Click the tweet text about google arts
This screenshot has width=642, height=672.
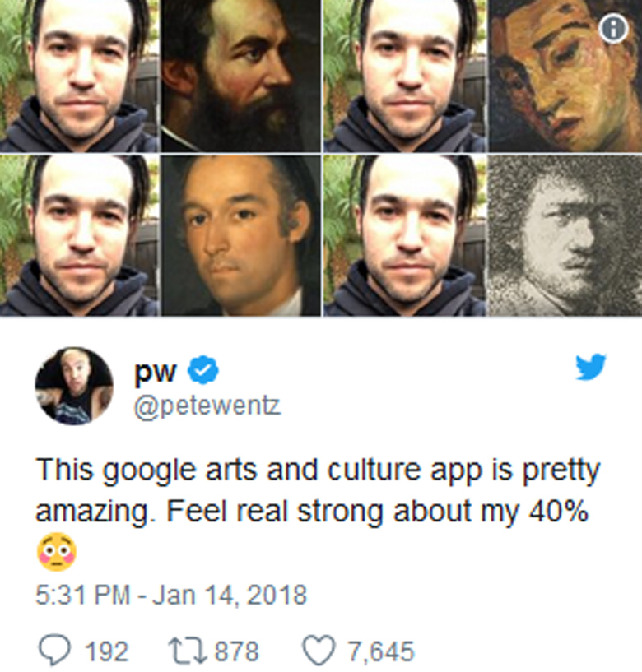point(318,490)
